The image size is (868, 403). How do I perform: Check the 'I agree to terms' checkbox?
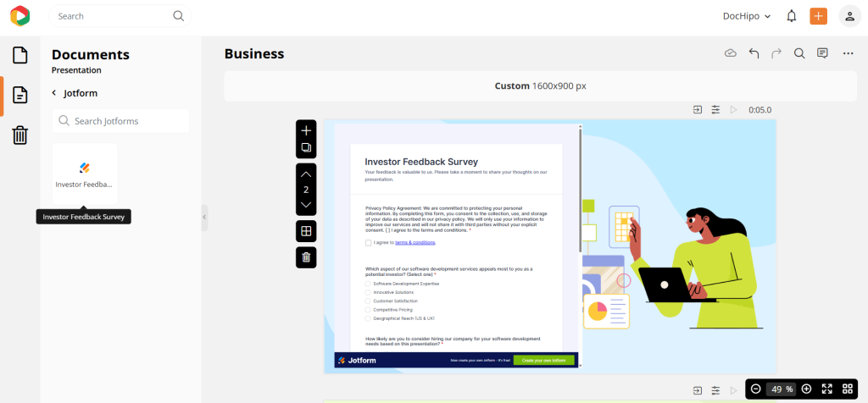pyautogui.click(x=369, y=242)
